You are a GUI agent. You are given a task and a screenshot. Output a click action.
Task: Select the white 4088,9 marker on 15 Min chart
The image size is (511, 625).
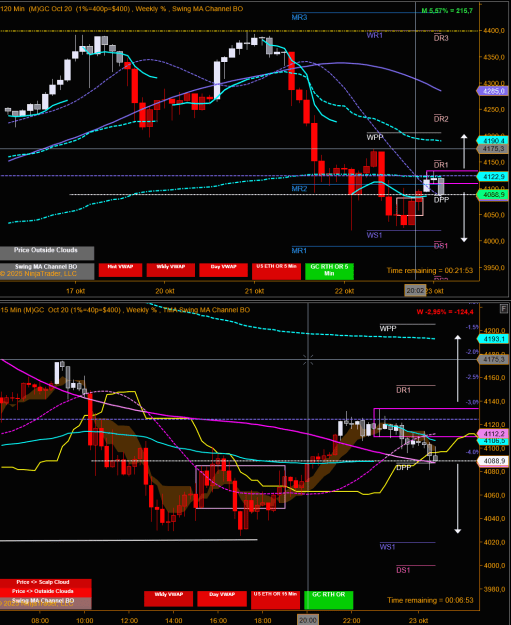(493, 461)
